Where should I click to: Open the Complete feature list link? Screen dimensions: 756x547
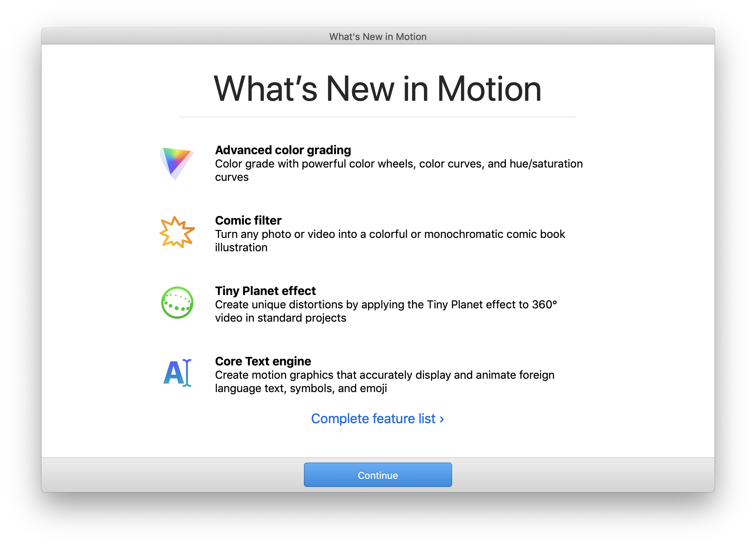point(373,418)
